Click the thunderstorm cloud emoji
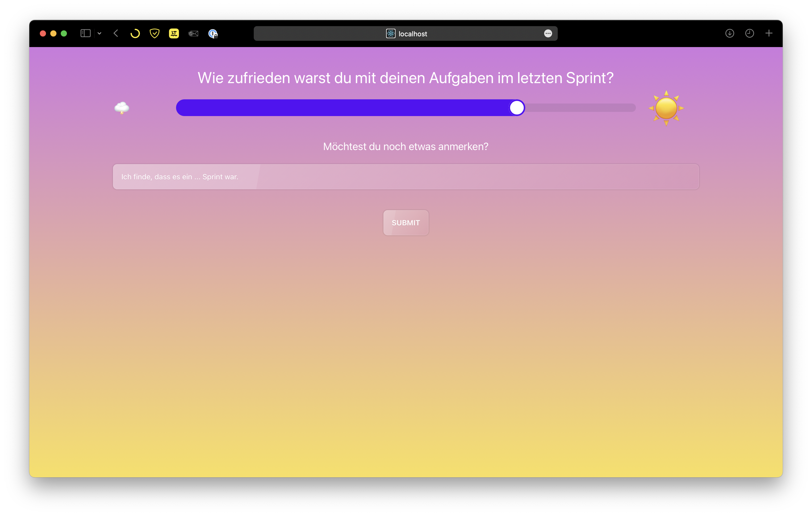Viewport: 812px width, 516px height. [x=122, y=108]
